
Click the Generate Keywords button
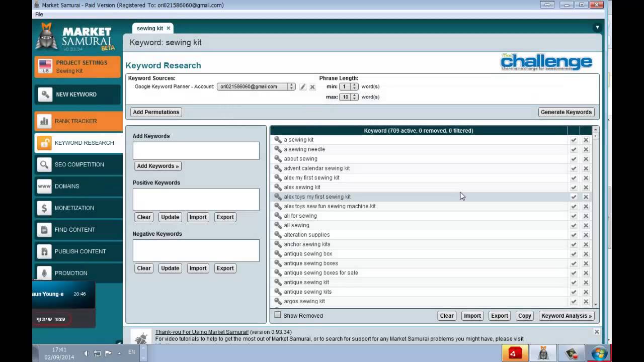click(566, 112)
